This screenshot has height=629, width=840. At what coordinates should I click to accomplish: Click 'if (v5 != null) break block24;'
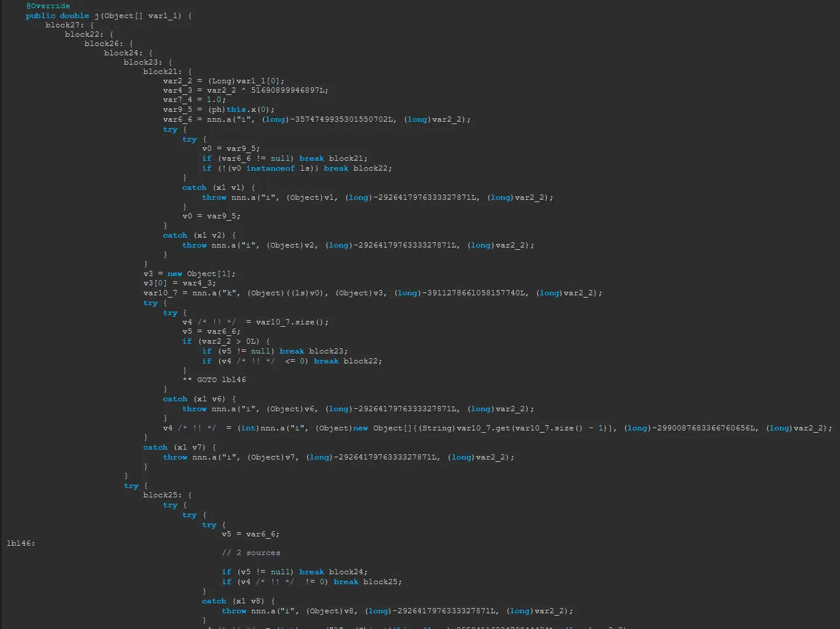[x=295, y=572]
